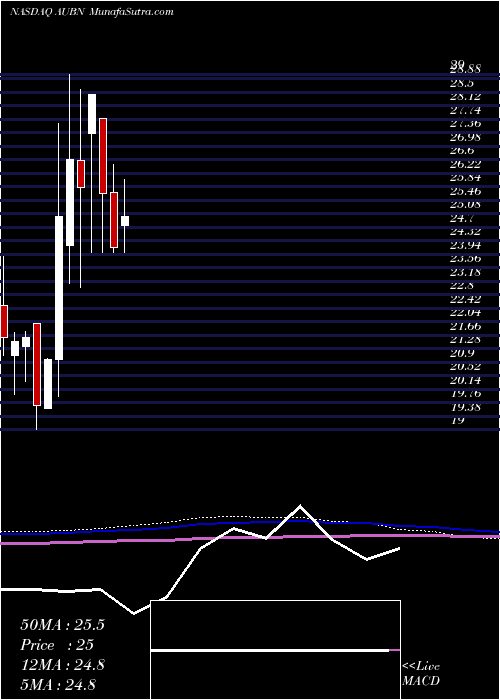Click the 26.98 price level label
The height and width of the screenshot is (700, 500).
pos(465,137)
